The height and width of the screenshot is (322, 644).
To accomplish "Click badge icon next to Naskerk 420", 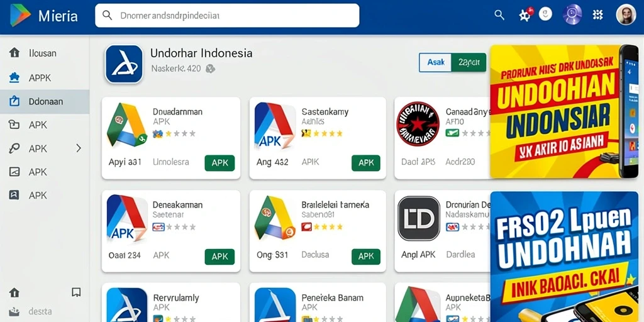I will pos(210,69).
